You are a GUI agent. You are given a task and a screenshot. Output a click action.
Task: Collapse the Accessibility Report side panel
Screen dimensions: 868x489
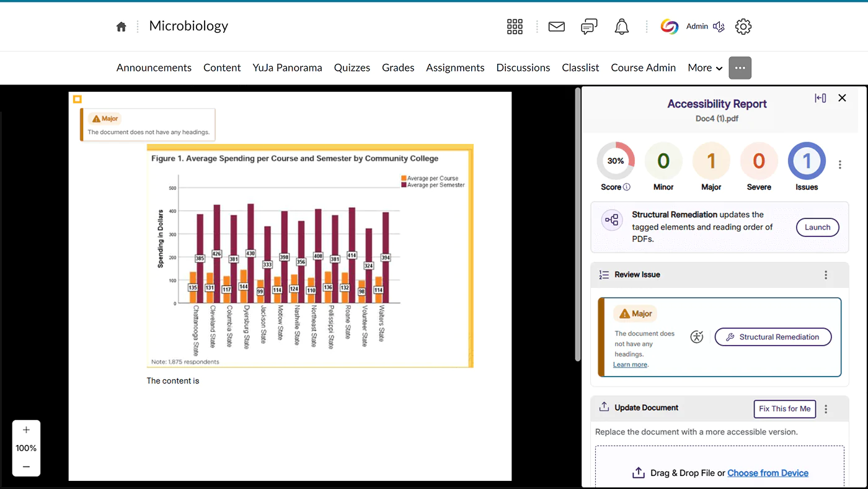[820, 98]
